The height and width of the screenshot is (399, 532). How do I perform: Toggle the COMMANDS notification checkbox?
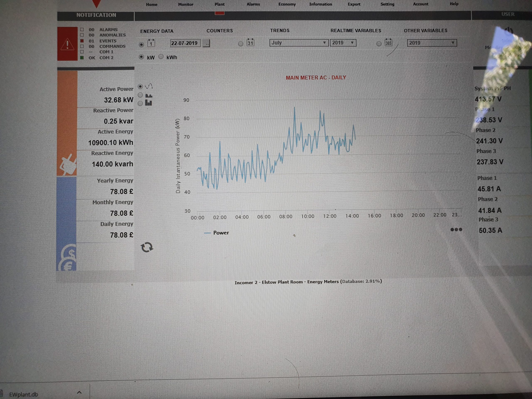(82, 46)
